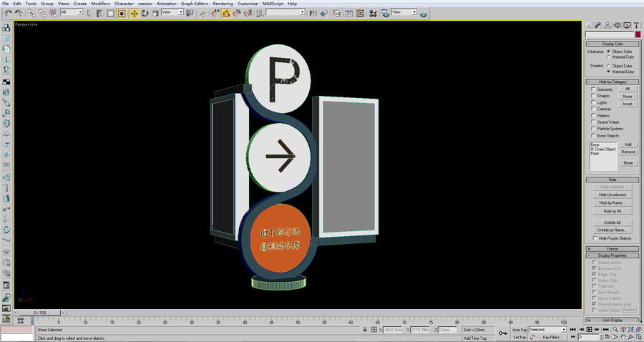The height and width of the screenshot is (342, 644).
Task: Click the Play Animation button
Action: [590, 330]
